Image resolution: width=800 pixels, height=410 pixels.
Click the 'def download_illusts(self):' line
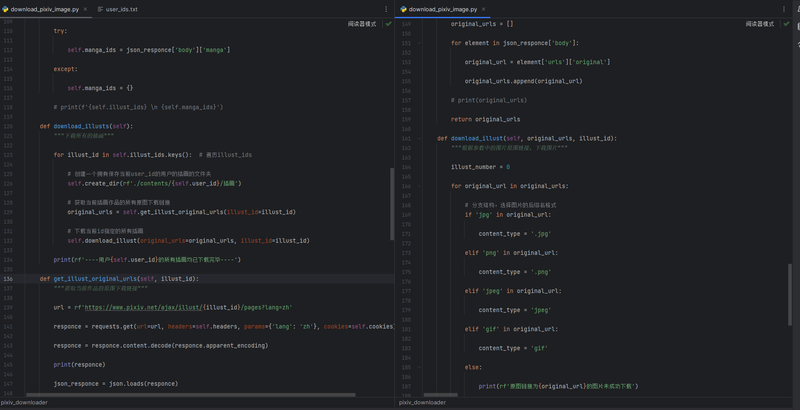(86, 126)
